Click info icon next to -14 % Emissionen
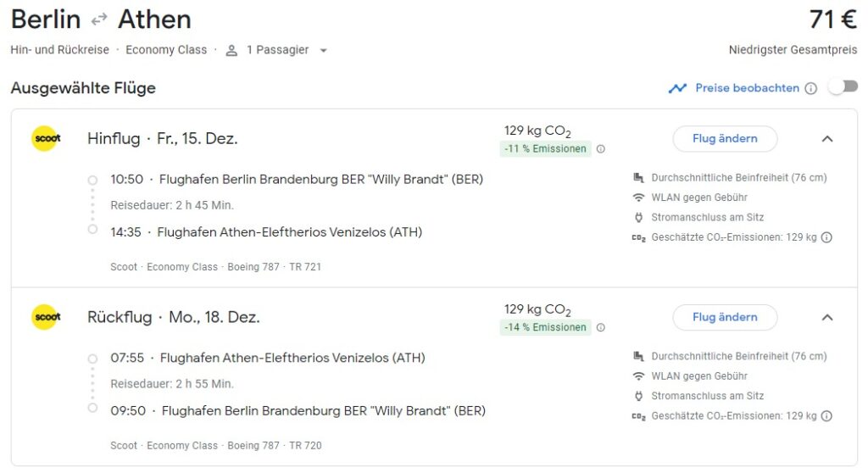Image resolution: width=868 pixels, height=473 pixels. 601,327
